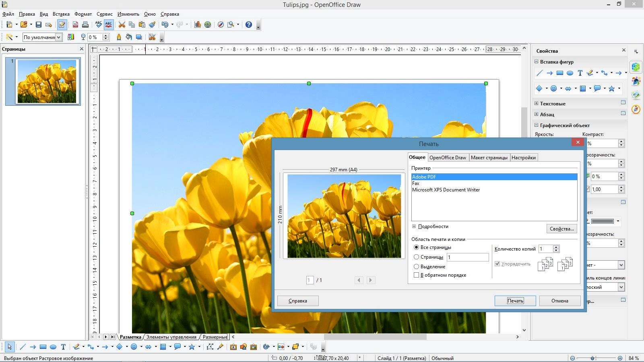Screen dimensions: 644x362
Task: Switch to the 'Макет страницы' tab
Action: tap(489, 158)
